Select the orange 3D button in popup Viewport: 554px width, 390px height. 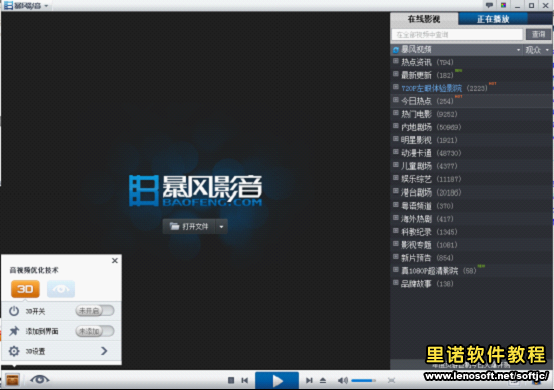25,289
